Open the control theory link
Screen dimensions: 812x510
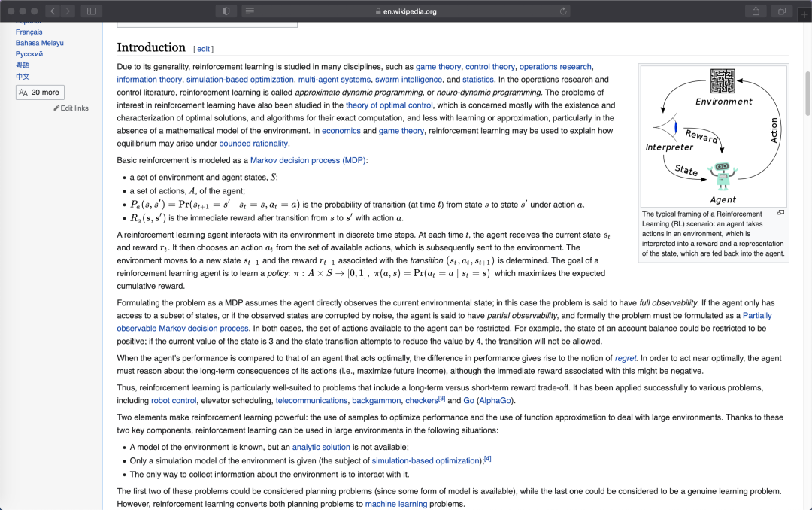click(x=490, y=67)
